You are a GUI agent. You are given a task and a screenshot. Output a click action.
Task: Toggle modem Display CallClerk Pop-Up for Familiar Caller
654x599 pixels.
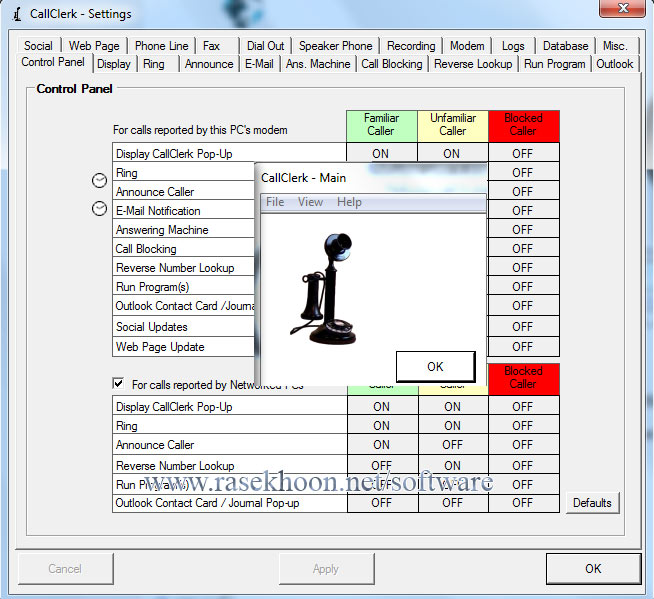click(381, 153)
